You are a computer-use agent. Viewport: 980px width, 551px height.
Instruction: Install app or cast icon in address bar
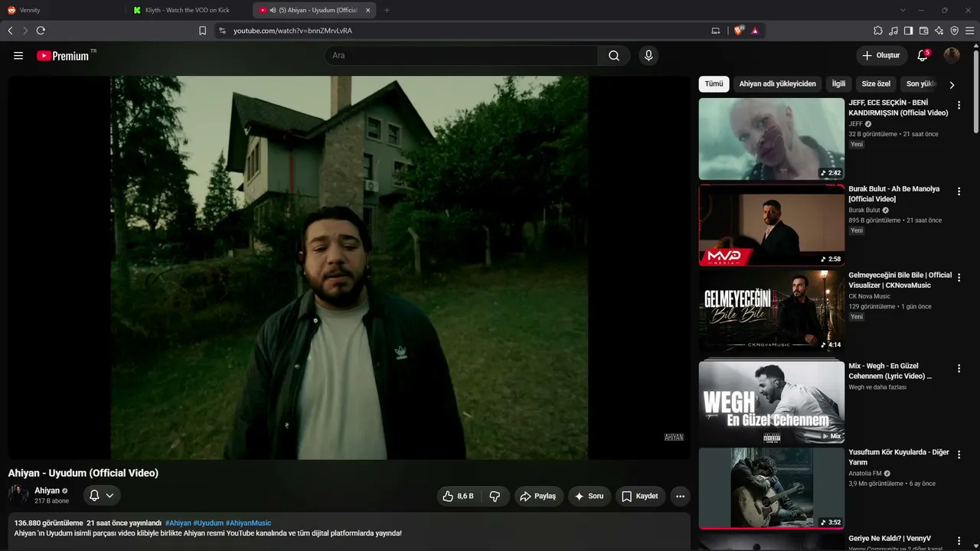pos(716,31)
